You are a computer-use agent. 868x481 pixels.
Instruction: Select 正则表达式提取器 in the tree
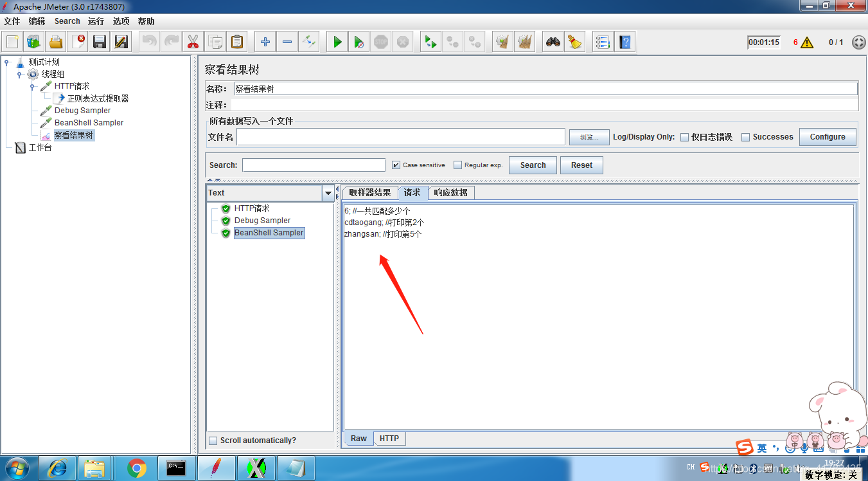coord(98,98)
